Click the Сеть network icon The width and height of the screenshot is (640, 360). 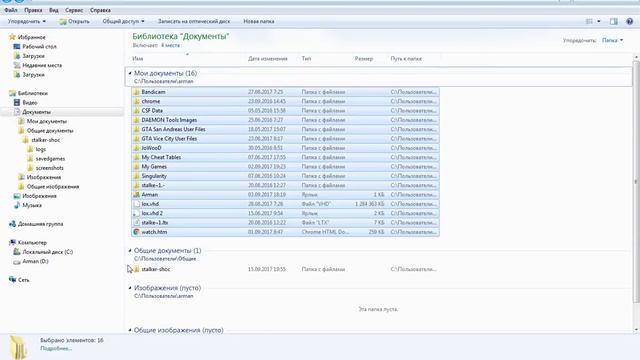pos(12,280)
